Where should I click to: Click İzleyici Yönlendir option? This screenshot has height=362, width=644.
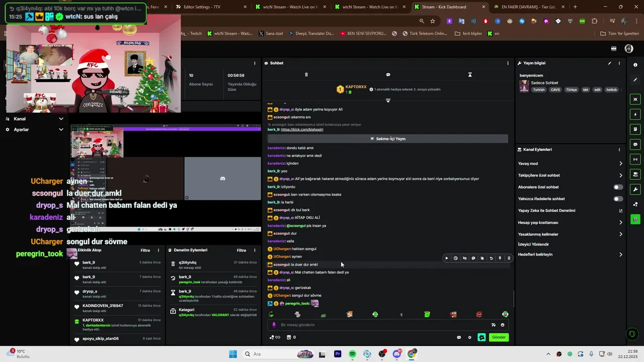pos(533,244)
